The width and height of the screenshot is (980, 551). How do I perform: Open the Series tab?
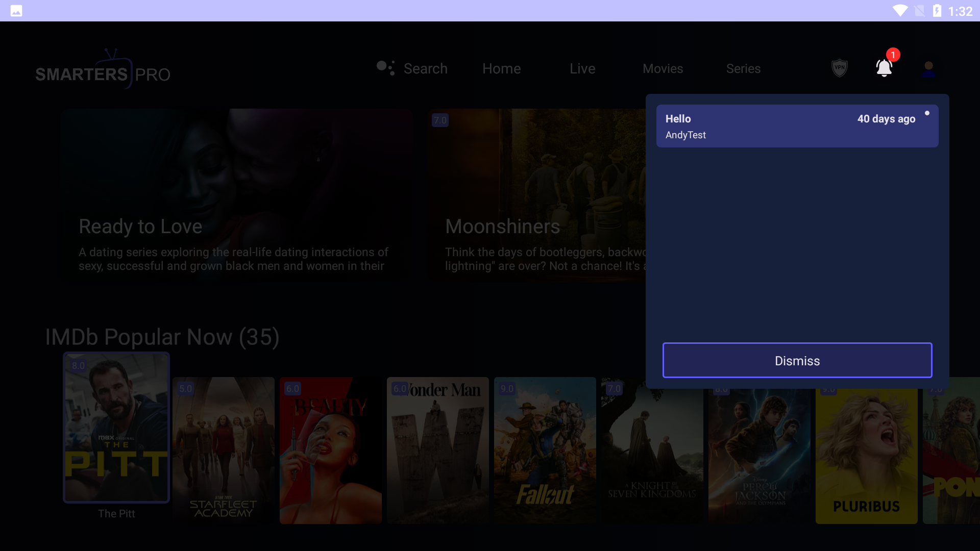coord(743,68)
